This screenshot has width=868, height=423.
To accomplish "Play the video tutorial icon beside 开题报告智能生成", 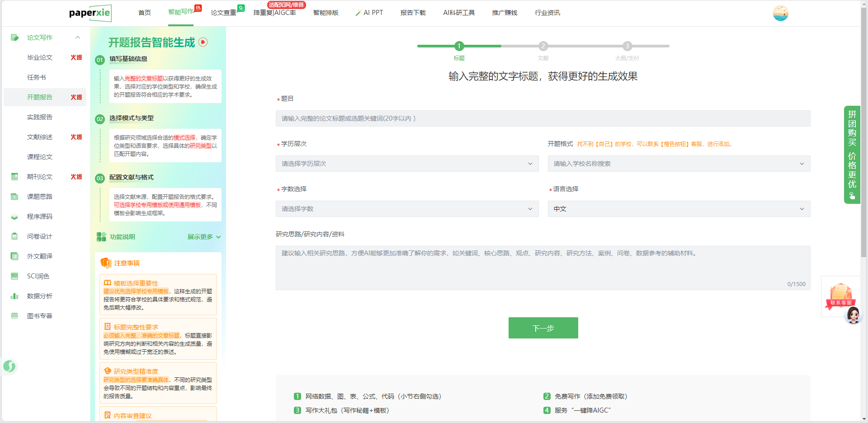I will tap(203, 42).
